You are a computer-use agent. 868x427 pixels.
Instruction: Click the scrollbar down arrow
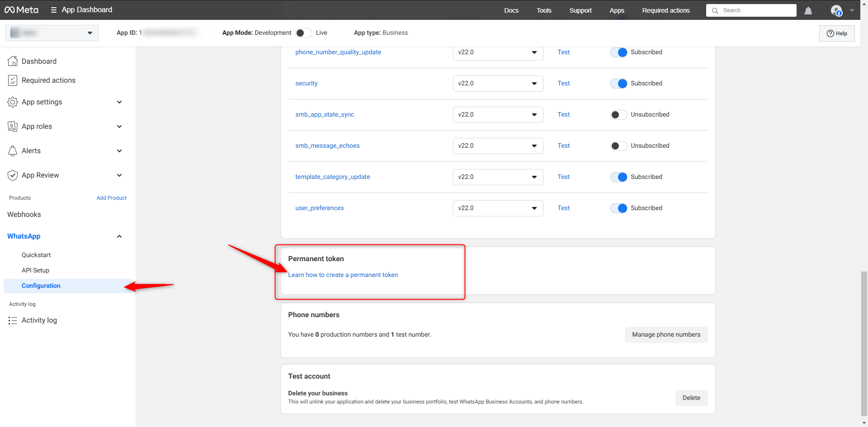click(x=864, y=423)
